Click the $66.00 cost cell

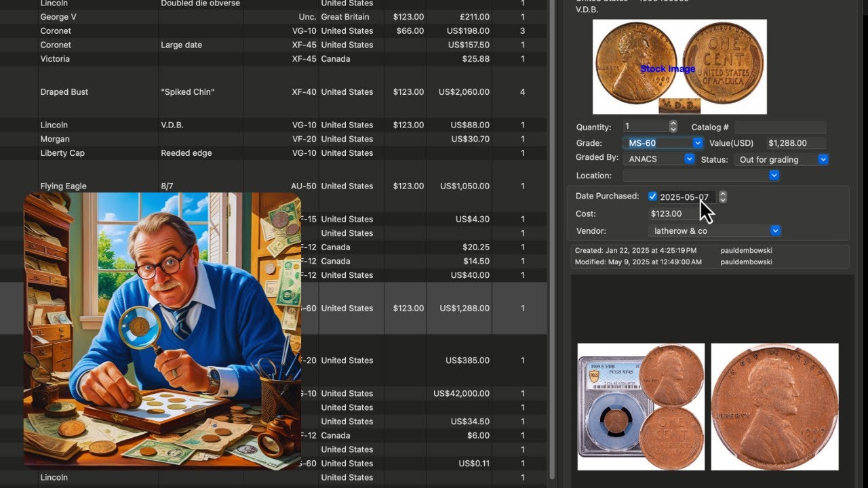click(410, 31)
